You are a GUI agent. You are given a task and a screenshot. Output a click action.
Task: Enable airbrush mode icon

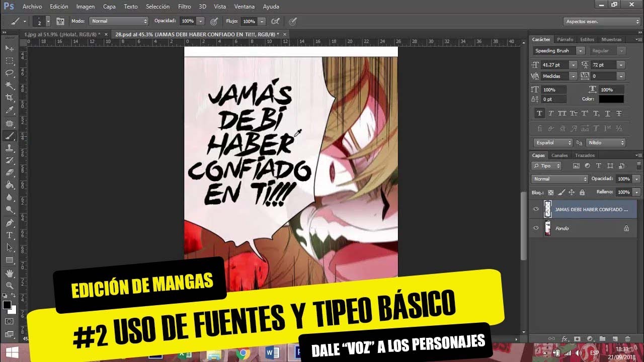275,21
